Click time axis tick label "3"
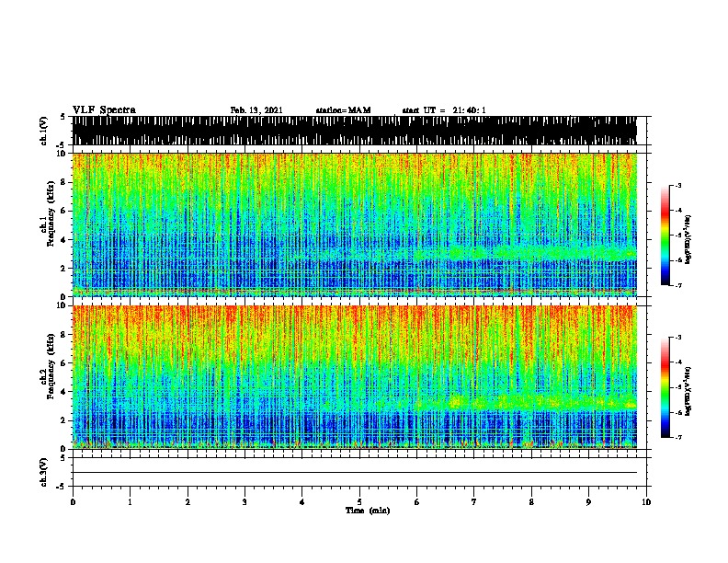This screenshot has height=563, width=728. pyautogui.click(x=245, y=502)
